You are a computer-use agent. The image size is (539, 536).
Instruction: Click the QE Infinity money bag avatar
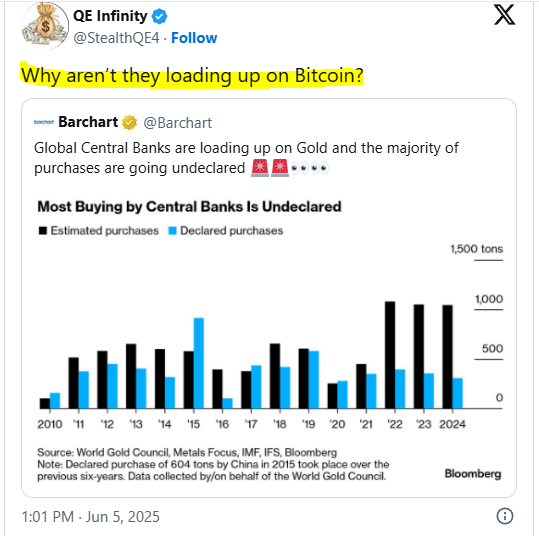(45, 26)
